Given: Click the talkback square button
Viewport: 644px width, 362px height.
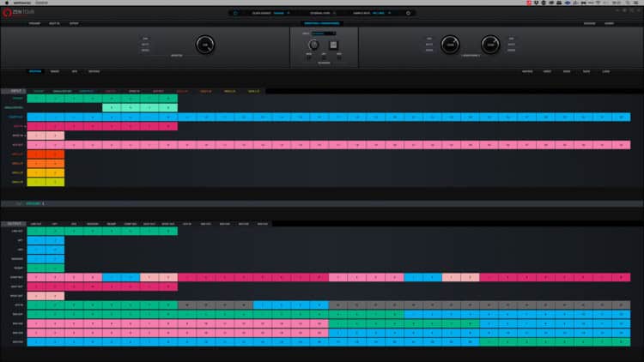Looking at the screenshot, I should point(333,45).
